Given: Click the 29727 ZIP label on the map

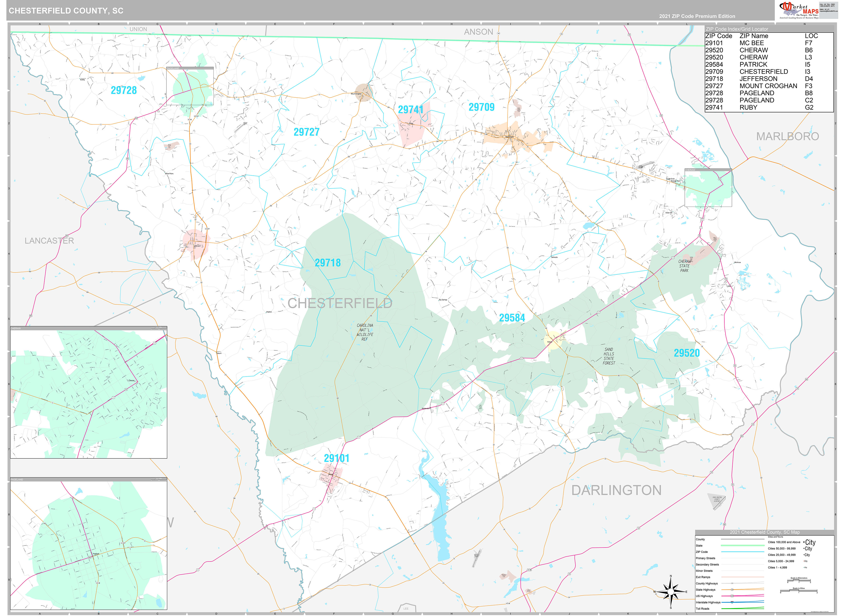Looking at the screenshot, I should pos(306,132).
